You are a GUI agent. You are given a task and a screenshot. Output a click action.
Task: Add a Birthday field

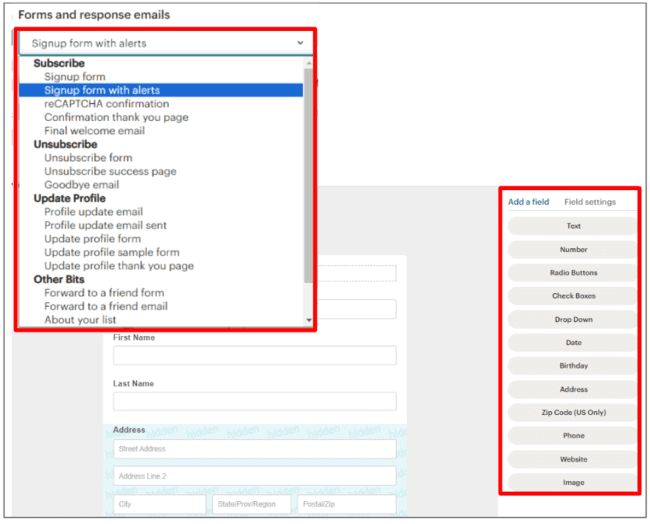pos(573,366)
